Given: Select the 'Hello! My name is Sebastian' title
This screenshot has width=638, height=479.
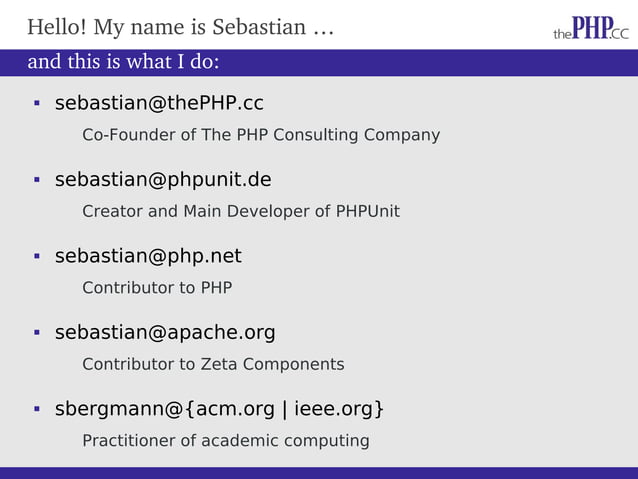Looking at the screenshot, I should click(165, 27).
